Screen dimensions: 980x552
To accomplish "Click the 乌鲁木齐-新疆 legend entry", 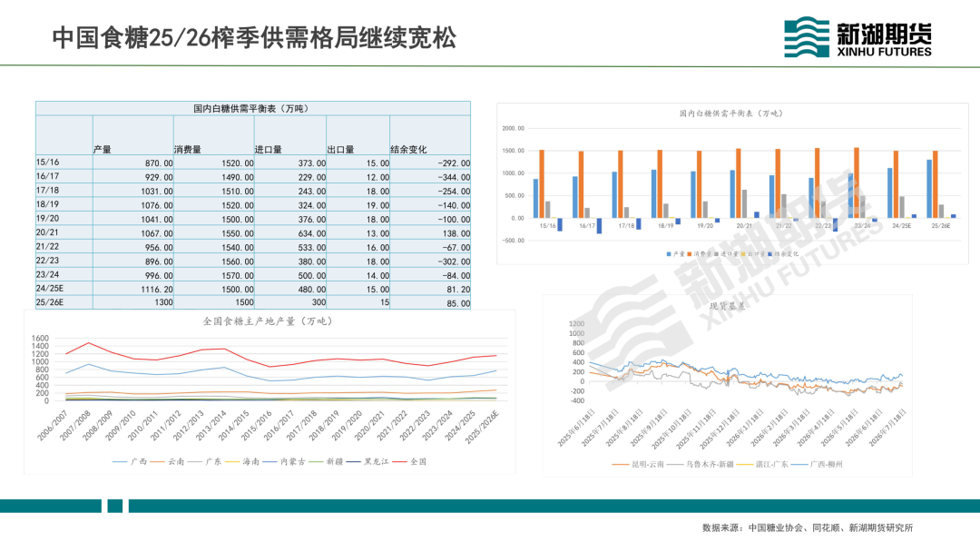I will (x=701, y=465).
